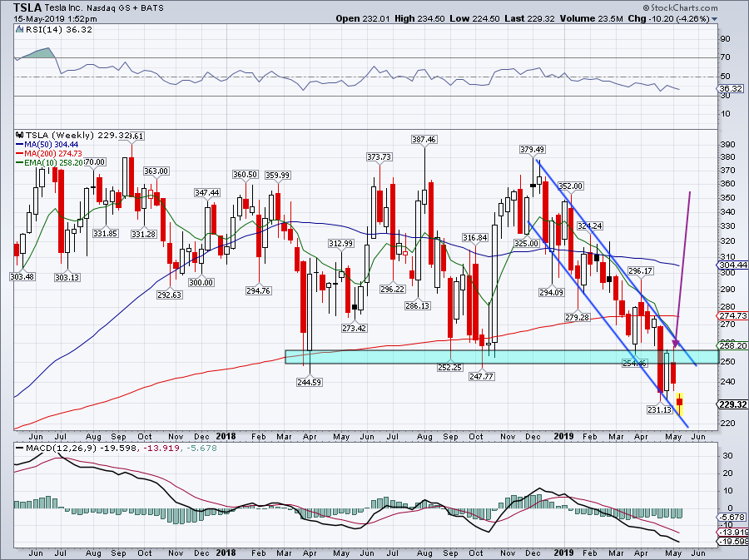Click the green 258.20 tag on right axis
The width and height of the screenshot is (749, 560).
(733, 345)
